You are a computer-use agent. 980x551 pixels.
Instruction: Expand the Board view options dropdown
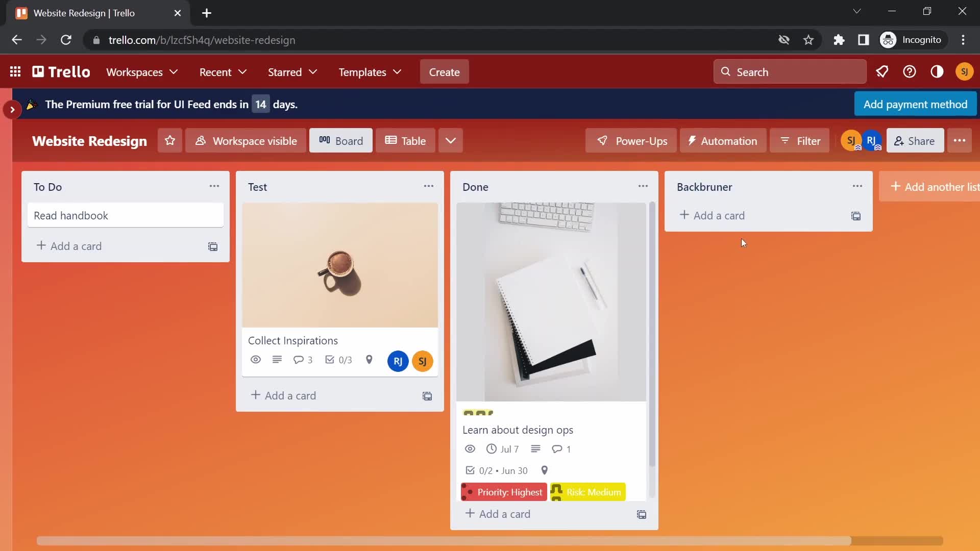(450, 141)
